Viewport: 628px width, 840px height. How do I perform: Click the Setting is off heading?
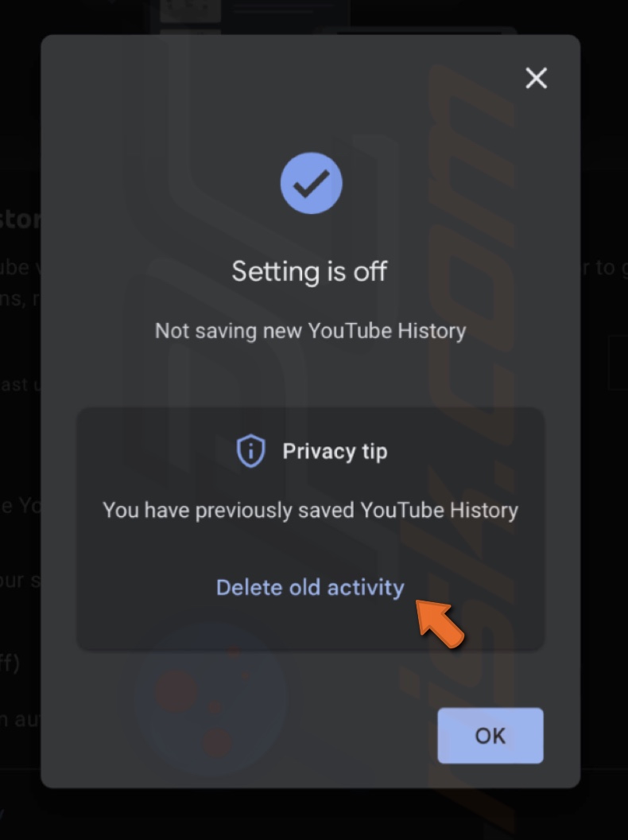(309, 271)
